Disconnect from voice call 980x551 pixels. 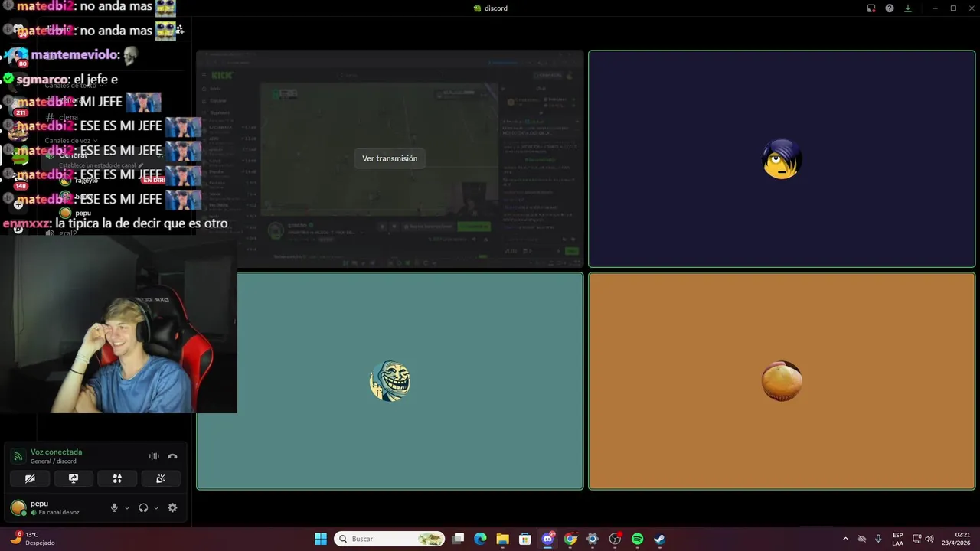tap(172, 456)
